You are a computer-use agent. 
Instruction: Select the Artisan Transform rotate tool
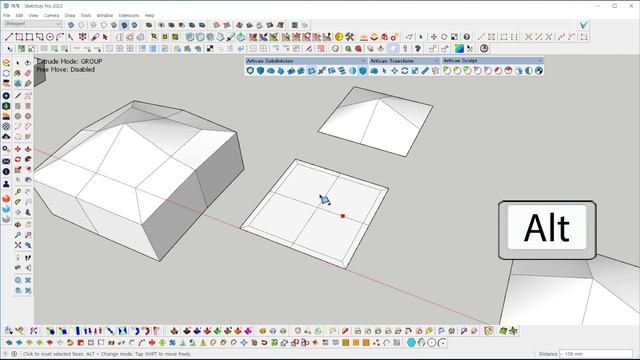coord(404,71)
